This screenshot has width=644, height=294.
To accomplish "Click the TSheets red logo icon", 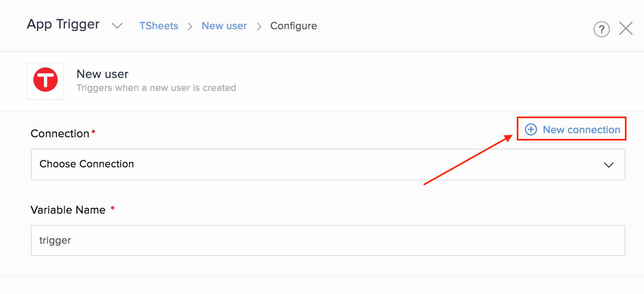I will (46, 80).
